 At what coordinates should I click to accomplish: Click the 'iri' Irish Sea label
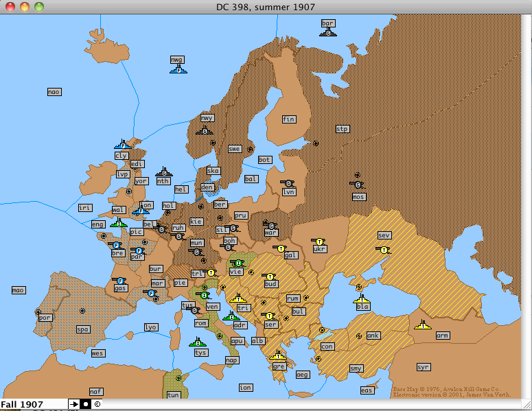pyautogui.click(x=85, y=207)
